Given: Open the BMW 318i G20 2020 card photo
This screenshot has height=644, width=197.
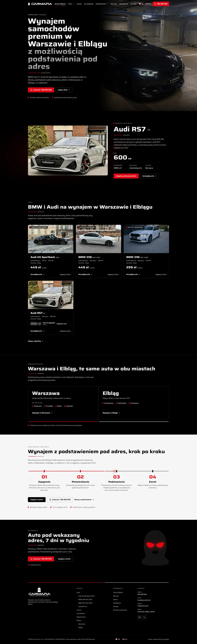Looking at the screenshot, I should [x=146, y=239].
